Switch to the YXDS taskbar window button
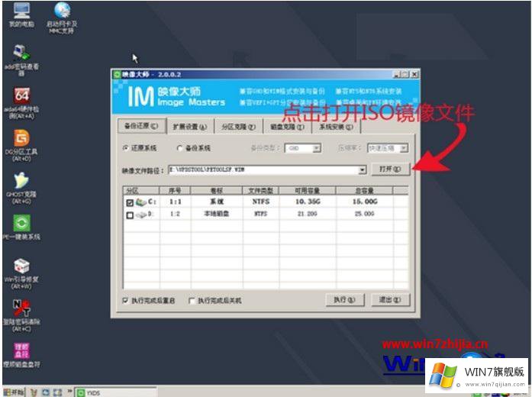Screen dimensions: 532x397 (115, 392)
